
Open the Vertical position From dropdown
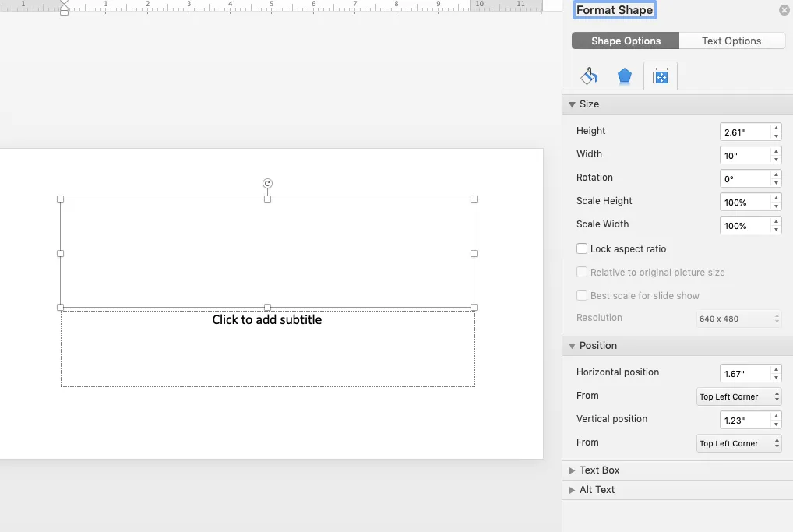pyautogui.click(x=739, y=443)
